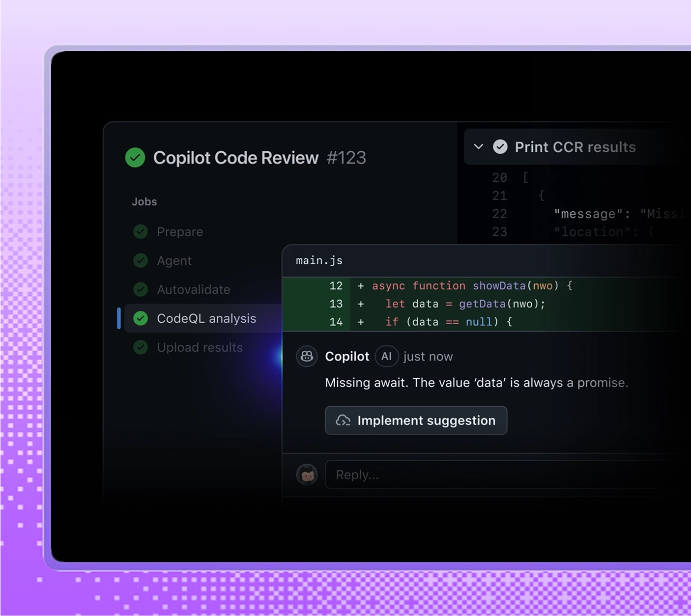Click the 'if (data == null) {' code line

(449, 322)
